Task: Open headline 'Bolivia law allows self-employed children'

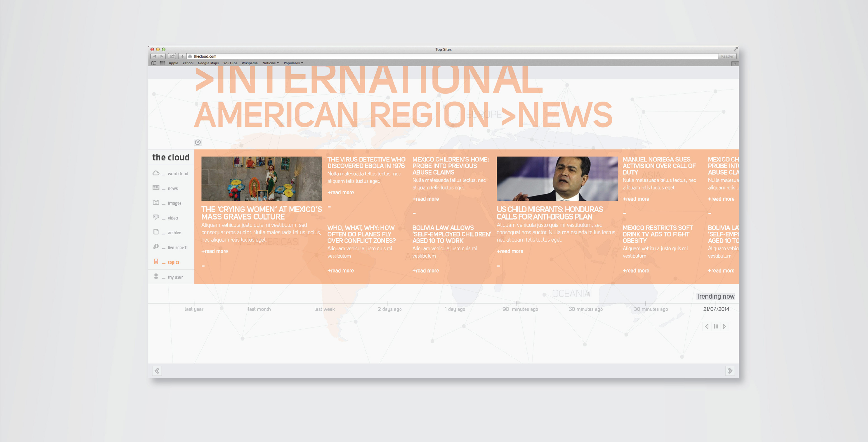Action: [452, 234]
